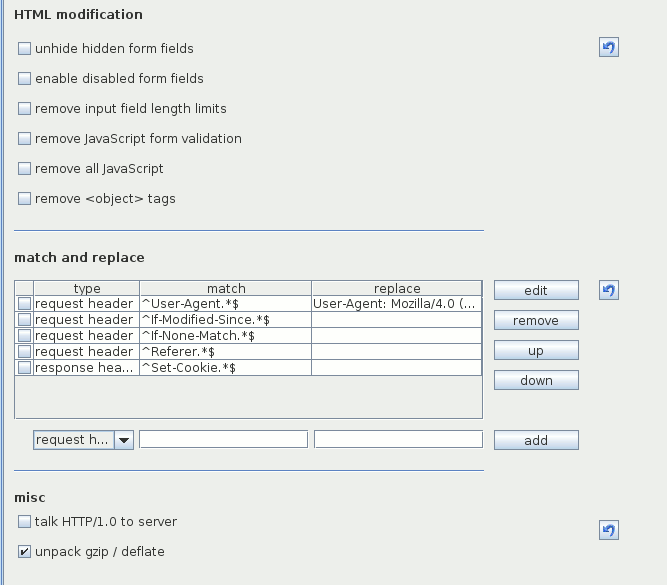Toggle remove input field length limits

25,108
